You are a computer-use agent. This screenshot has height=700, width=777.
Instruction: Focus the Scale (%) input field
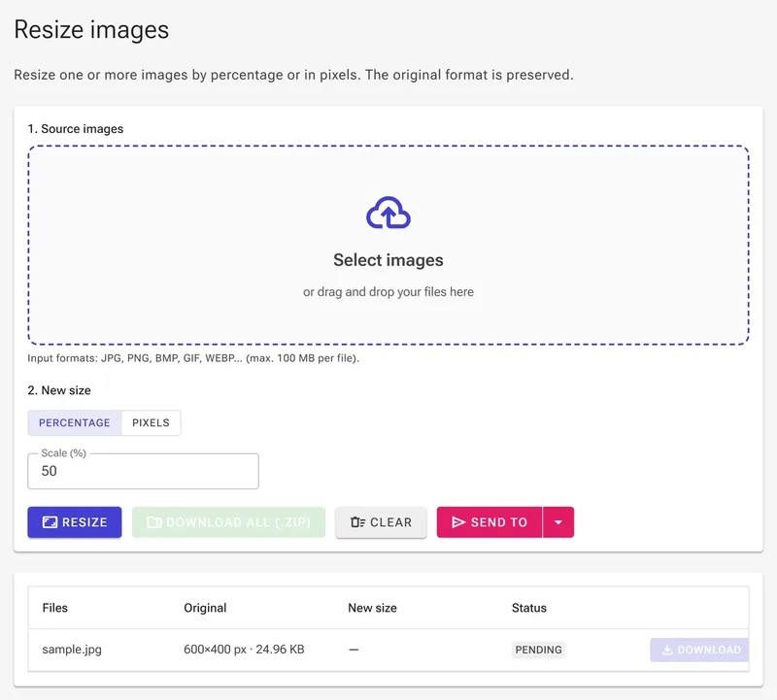pos(143,471)
